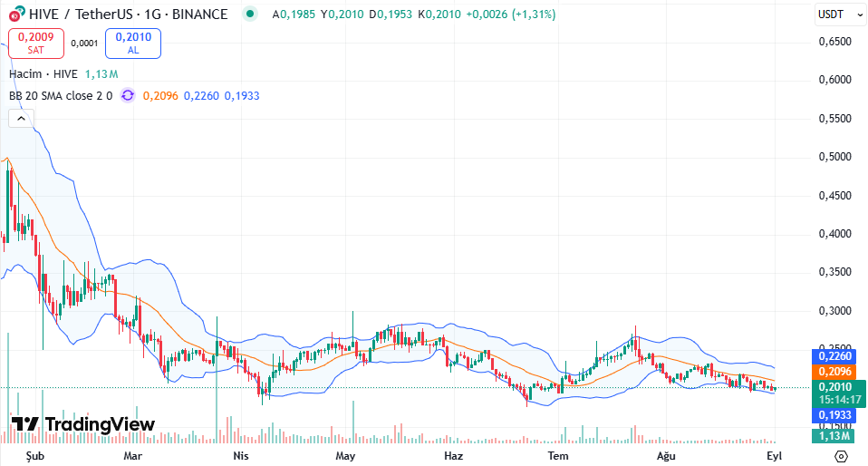This screenshot has height=466, width=868.
Task: Select the Hacim HIVE volume label
Action: pos(43,73)
